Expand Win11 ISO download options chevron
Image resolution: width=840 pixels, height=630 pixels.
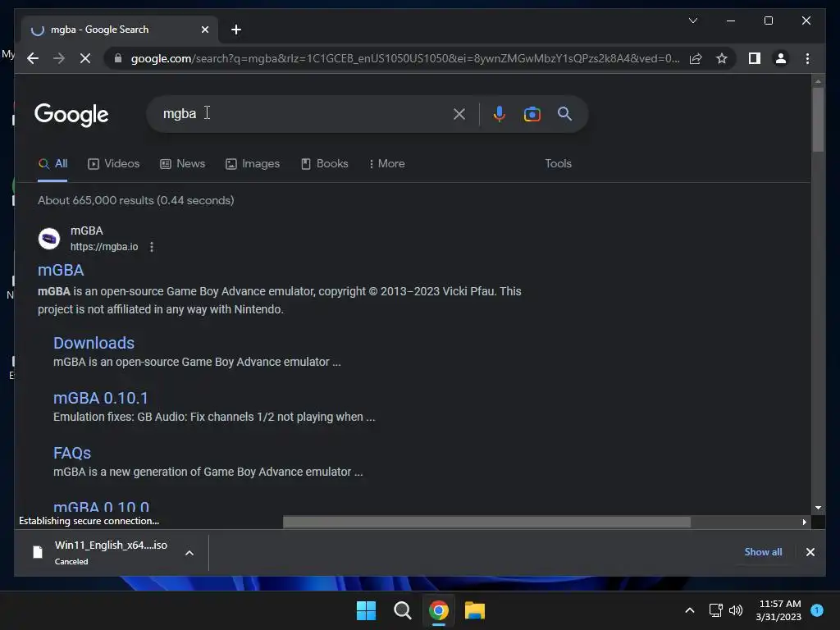189,552
